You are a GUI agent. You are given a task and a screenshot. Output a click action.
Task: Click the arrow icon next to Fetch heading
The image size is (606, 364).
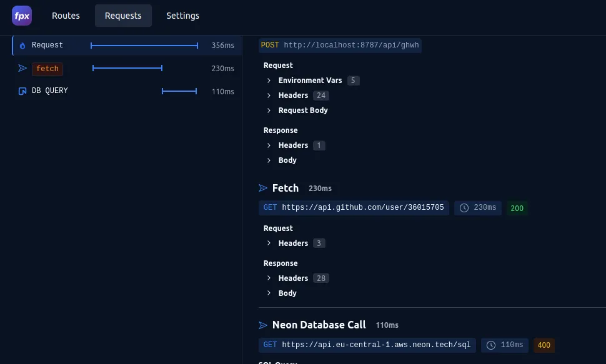[263, 188]
